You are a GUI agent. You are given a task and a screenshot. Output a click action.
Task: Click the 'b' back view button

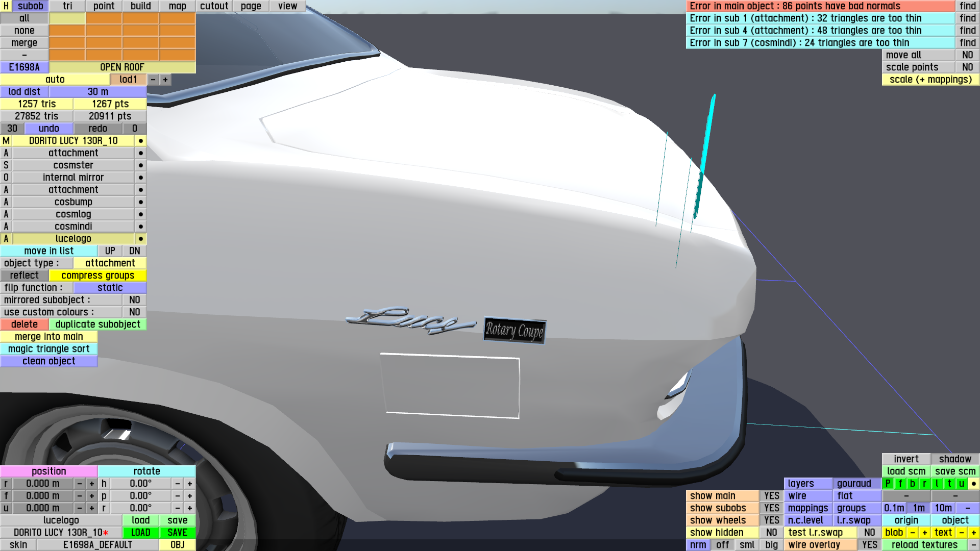tap(912, 484)
